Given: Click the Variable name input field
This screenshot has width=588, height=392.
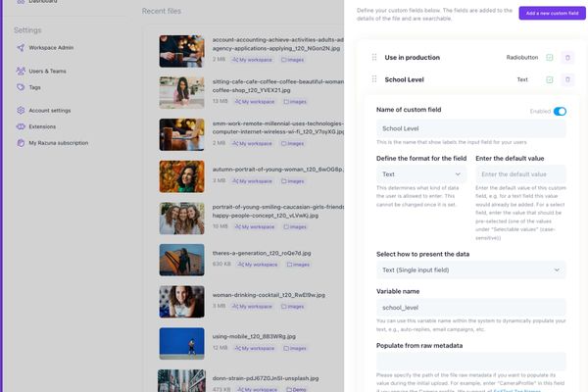Looking at the screenshot, I should pyautogui.click(x=471, y=308).
